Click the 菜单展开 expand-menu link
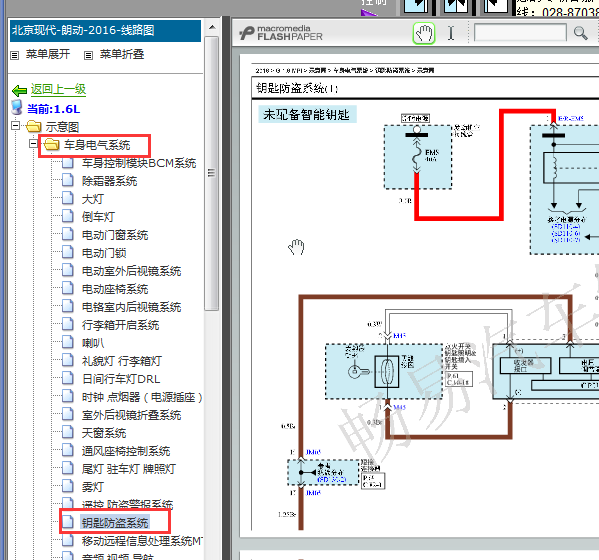The width and height of the screenshot is (599, 560). point(48,54)
